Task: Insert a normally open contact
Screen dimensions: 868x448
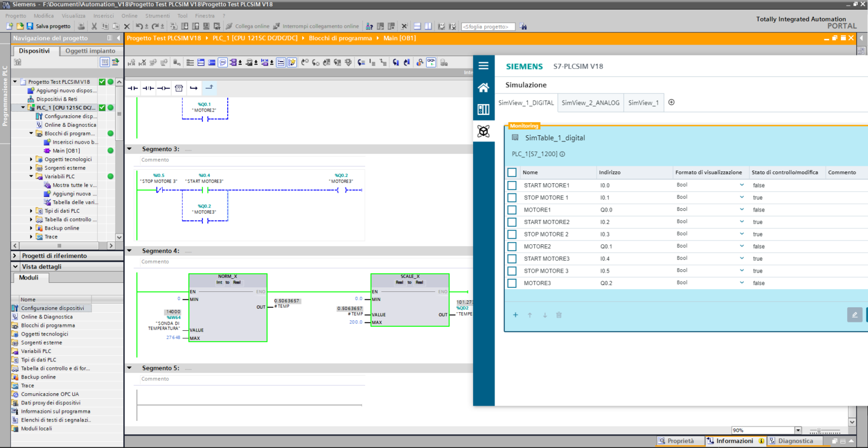Action: pos(133,88)
